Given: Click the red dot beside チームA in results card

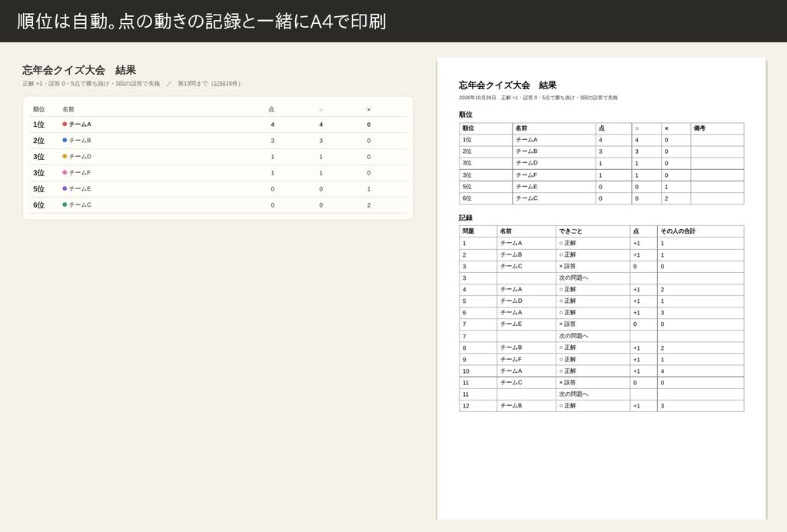Looking at the screenshot, I should 65,124.
